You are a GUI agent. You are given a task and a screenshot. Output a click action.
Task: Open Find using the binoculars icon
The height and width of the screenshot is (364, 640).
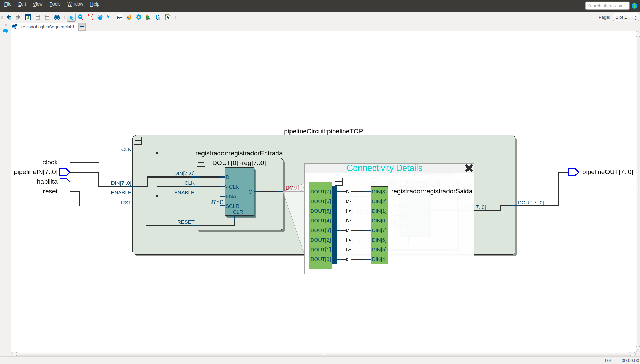(57, 17)
